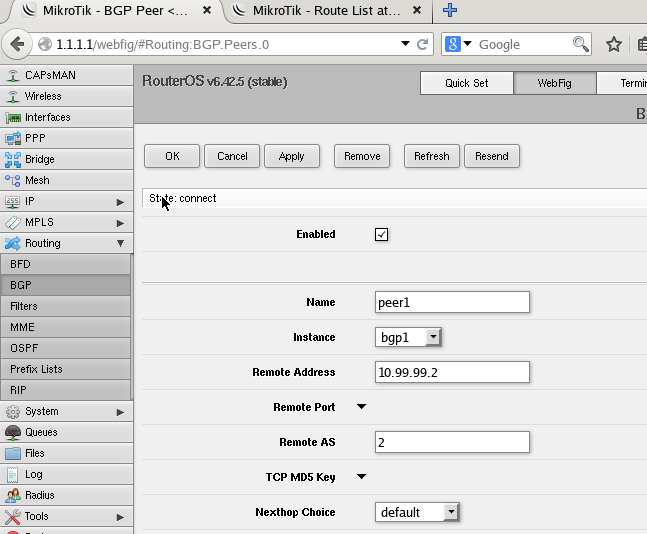This screenshot has height=534, width=647.
Task: Expand the TCP MD5 Key field
Action: tap(361, 477)
